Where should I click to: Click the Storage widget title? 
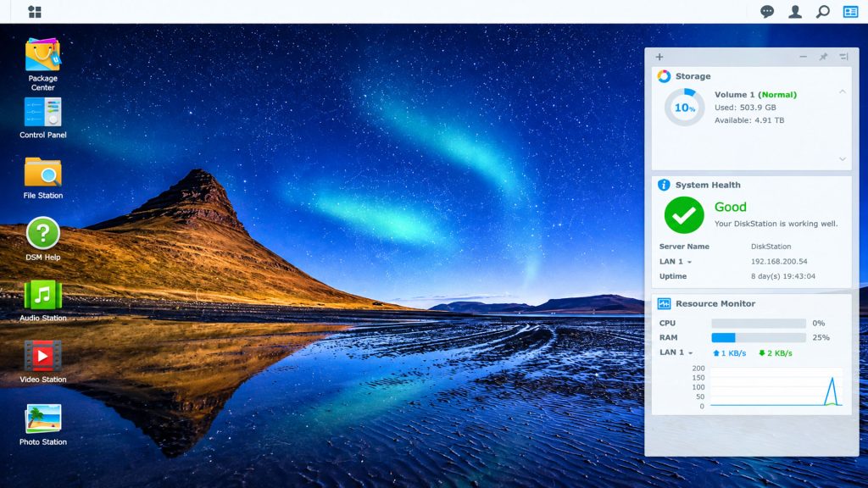click(693, 76)
